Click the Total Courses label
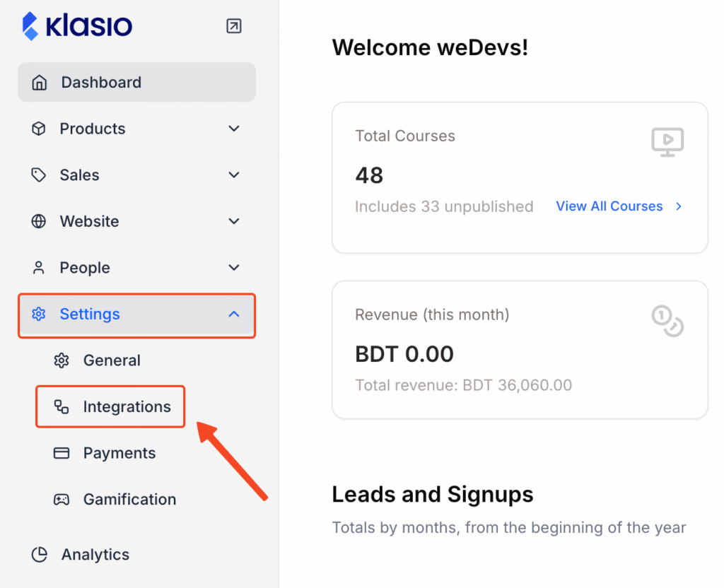Viewport: 724px width, 588px height. [405, 136]
